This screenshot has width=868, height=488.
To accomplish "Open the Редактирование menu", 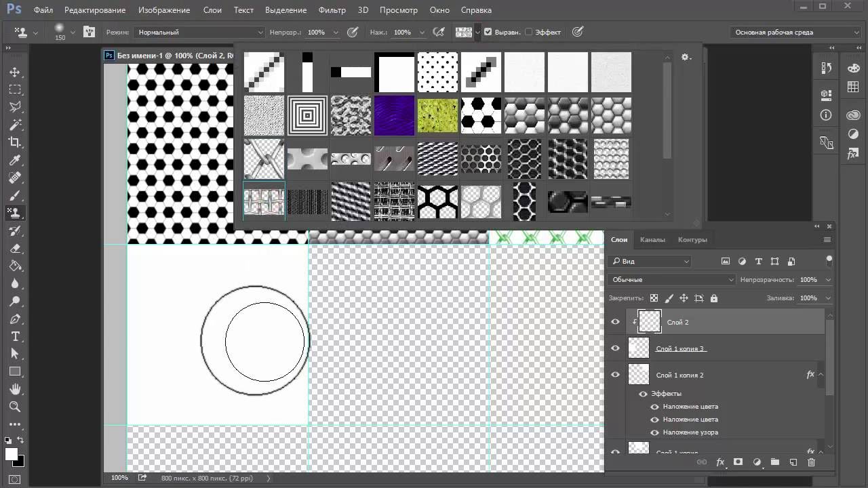I will [x=95, y=10].
